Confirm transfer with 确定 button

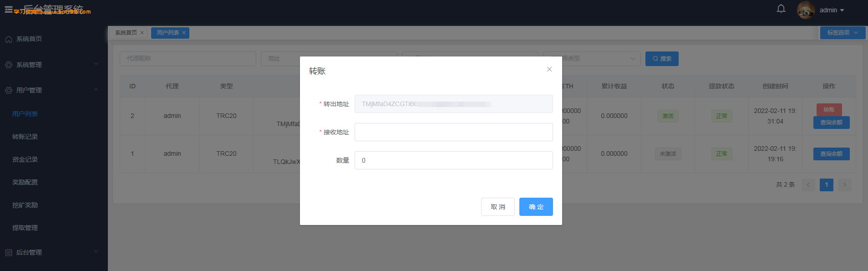click(x=536, y=207)
